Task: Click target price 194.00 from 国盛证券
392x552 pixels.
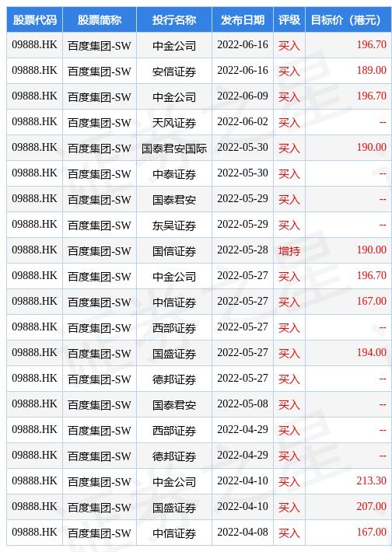Action: pyautogui.click(x=371, y=352)
